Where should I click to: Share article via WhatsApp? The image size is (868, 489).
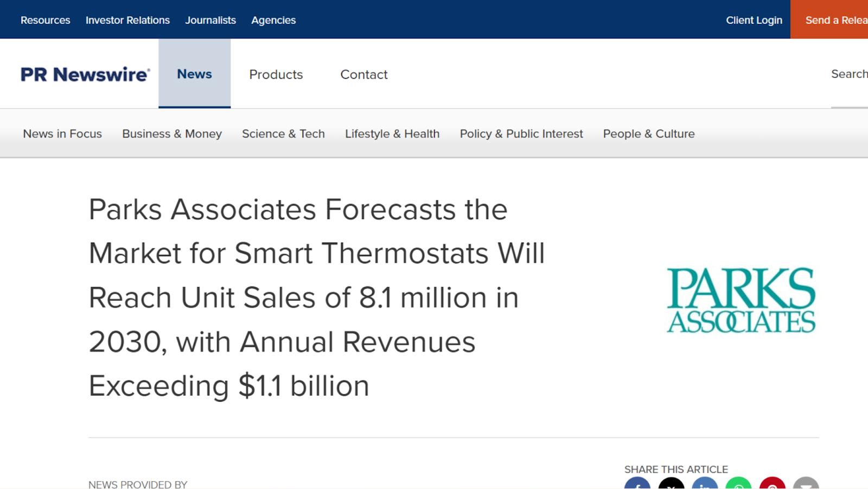(738, 483)
